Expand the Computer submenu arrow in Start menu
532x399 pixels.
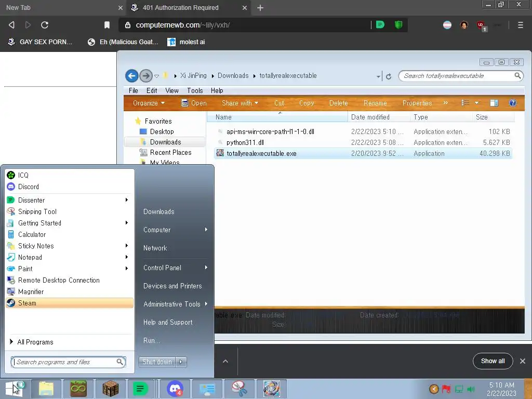(x=206, y=230)
